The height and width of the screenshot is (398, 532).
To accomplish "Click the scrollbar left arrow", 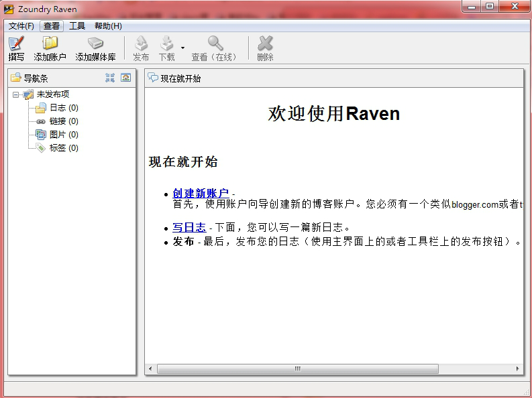I will tap(150, 369).
